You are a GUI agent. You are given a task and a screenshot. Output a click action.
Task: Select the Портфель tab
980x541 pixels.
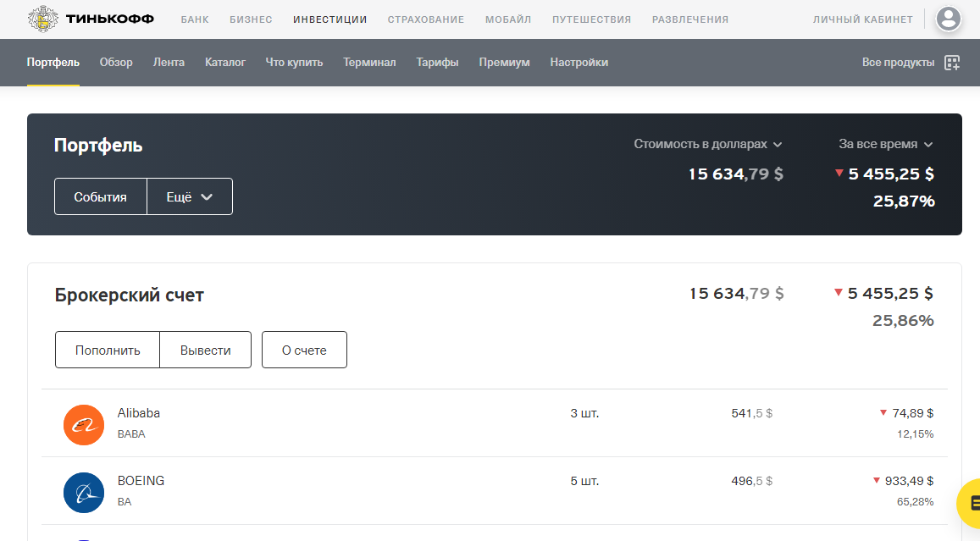(x=53, y=63)
